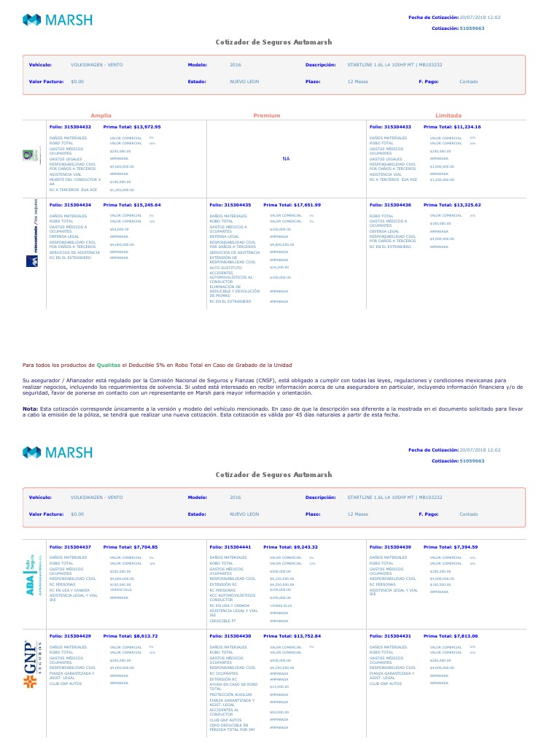Click Folio: 315304429
The height and width of the screenshot is (747, 560).
[x=70, y=636]
